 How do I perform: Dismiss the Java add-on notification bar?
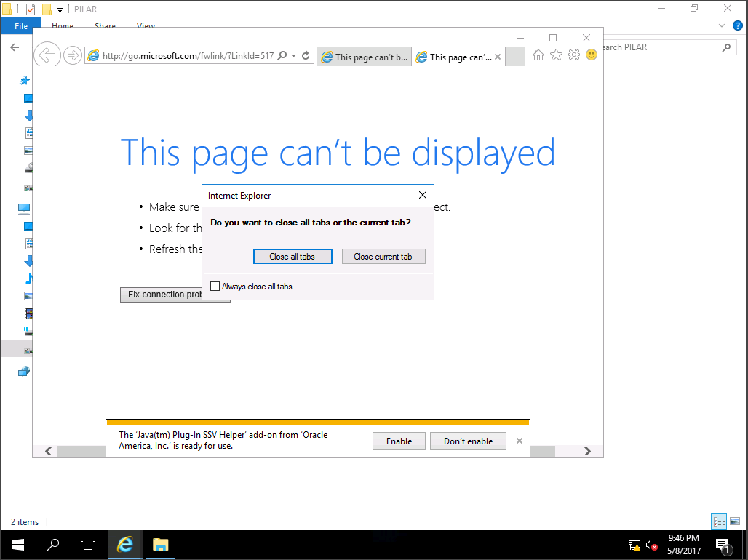520,441
